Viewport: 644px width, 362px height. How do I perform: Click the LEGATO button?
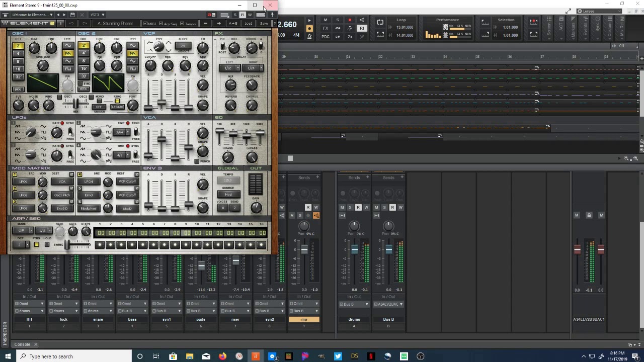[117, 107]
